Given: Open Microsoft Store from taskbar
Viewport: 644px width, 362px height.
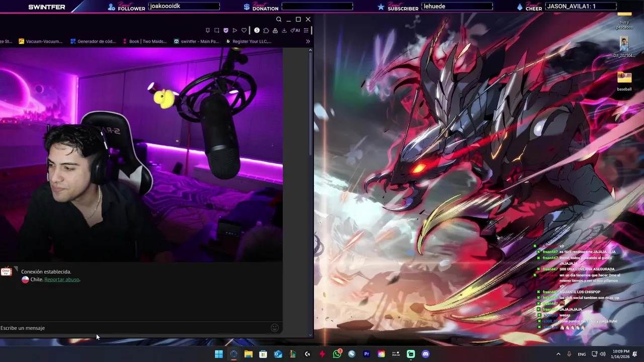Looking at the screenshot, I should click(x=263, y=354).
